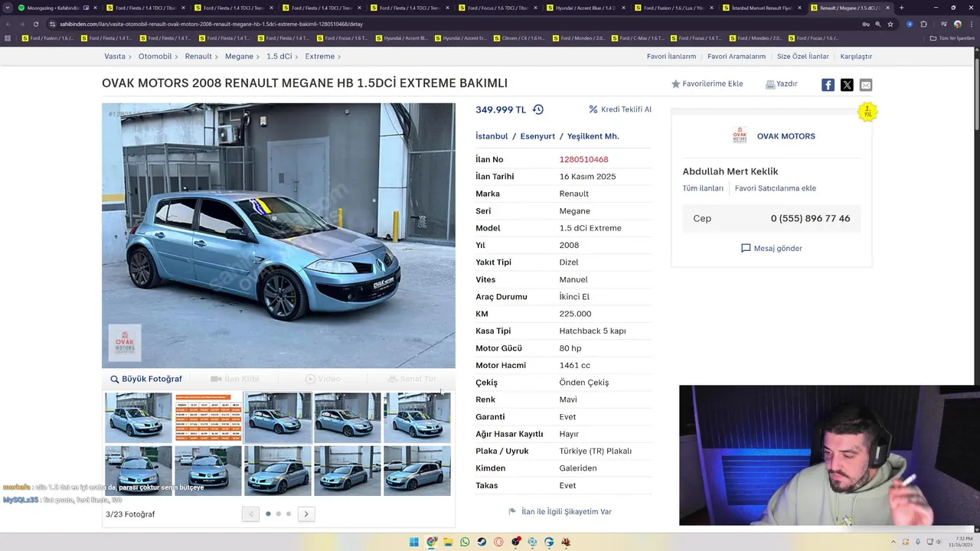Screen dimensions: 980x551
Task: Expand chevron after Otomobil breadcrumb
Action: 177,57
